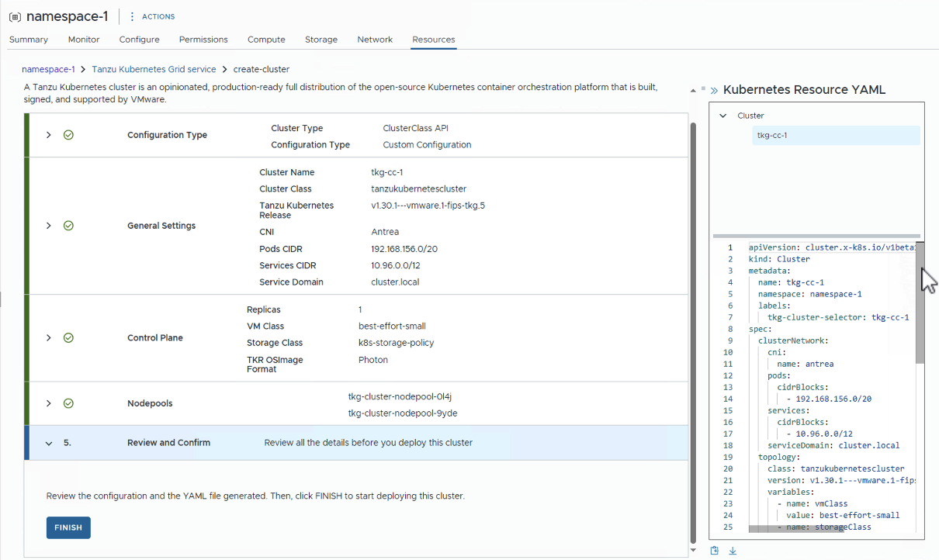The image size is (939, 560).
Task: Open the Actions menu
Action: click(x=152, y=17)
